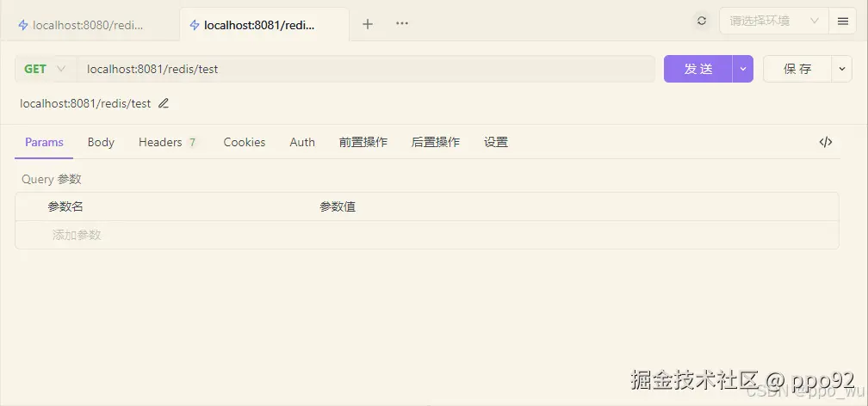Click the plus icon to add new tab
868x406 pixels.
(368, 24)
